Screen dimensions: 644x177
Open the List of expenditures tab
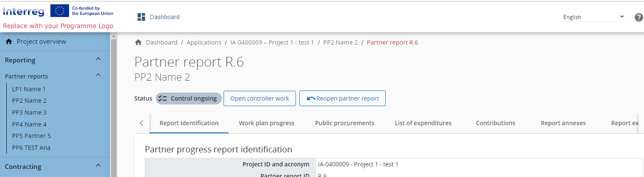(423, 123)
